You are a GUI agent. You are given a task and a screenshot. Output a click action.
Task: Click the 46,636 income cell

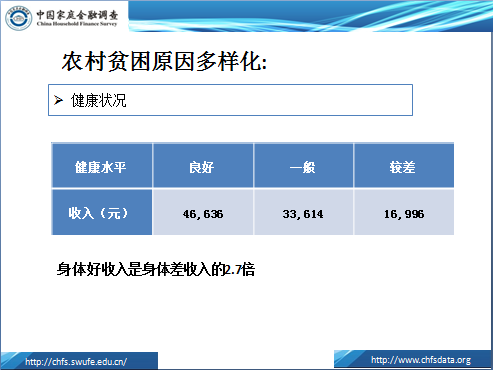pyautogui.click(x=203, y=212)
